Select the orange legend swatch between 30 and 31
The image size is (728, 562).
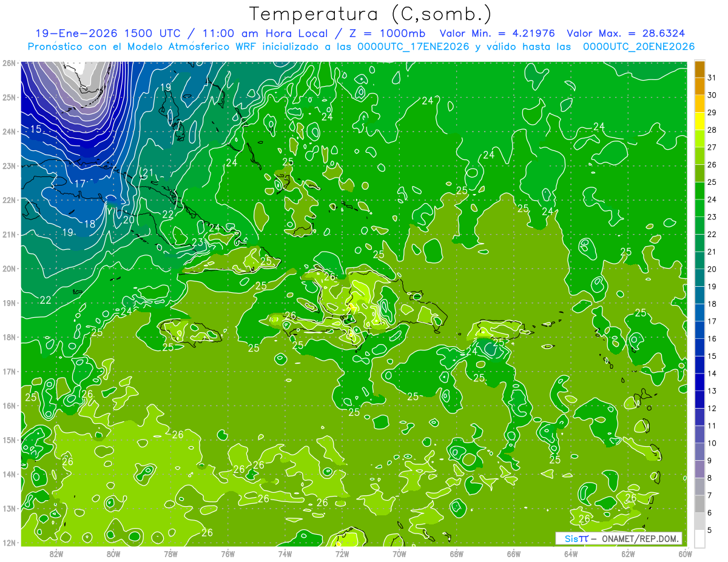coord(699,86)
